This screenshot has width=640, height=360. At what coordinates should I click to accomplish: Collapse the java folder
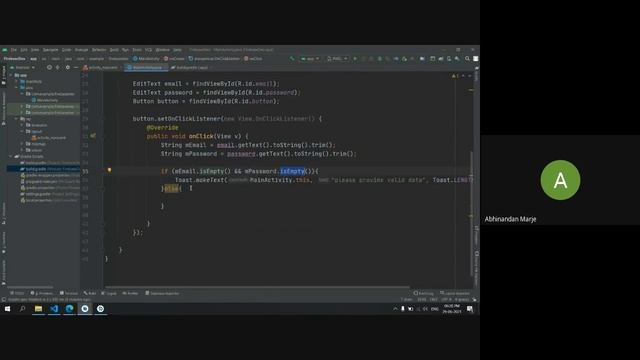[17, 87]
